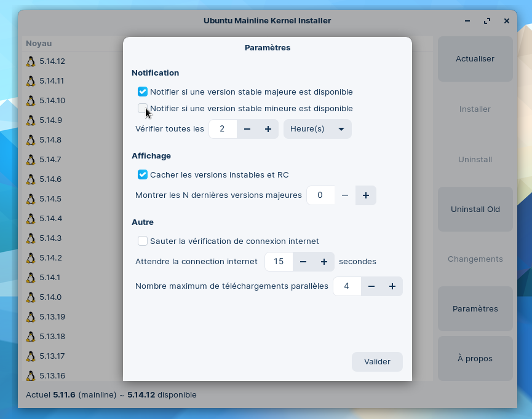This screenshot has width=532, height=419.
Task: Click the Valider button
Action: tap(377, 362)
